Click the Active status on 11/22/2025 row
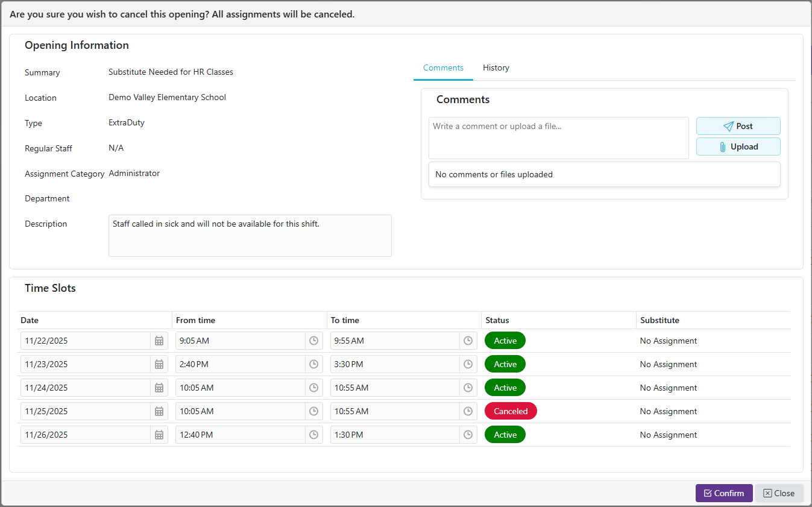 point(505,341)
